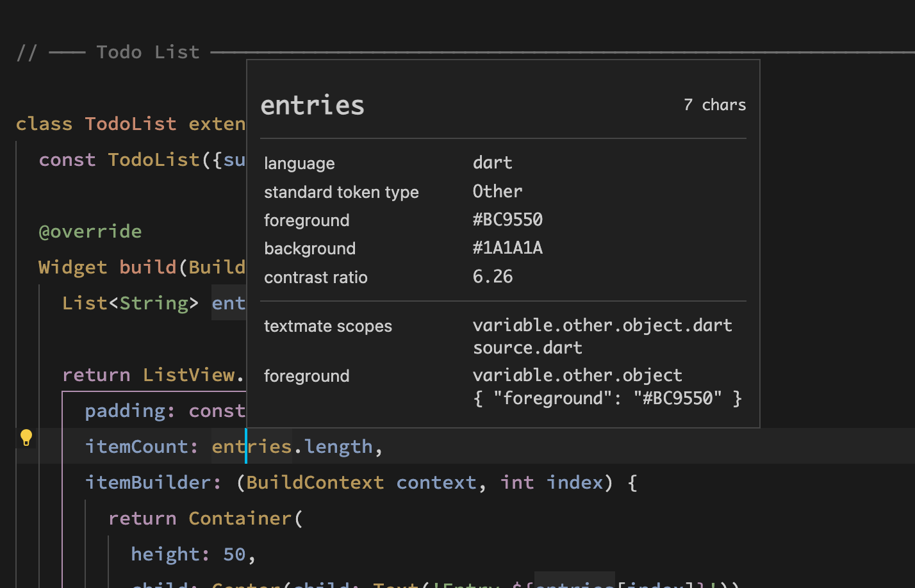
Task: Open the quick fix lightbulb in the gutter
Action: point(26,438)
